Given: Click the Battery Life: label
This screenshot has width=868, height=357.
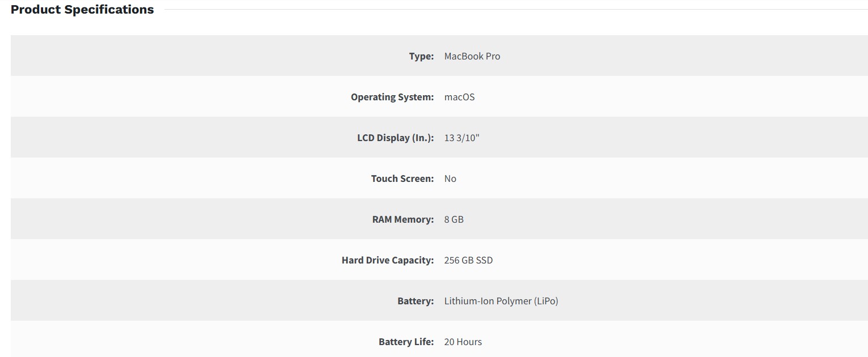Looking at the screenshot, I should 406,342.
